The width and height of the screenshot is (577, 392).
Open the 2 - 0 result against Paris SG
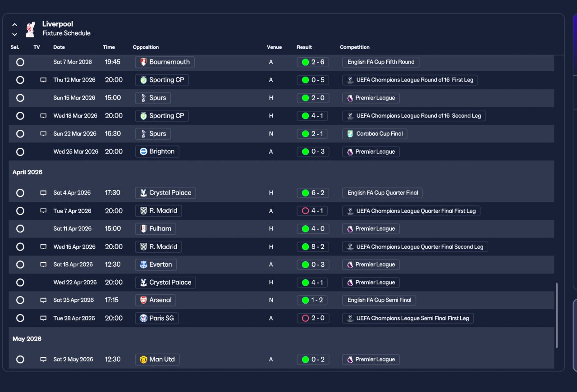click(313, 318)
